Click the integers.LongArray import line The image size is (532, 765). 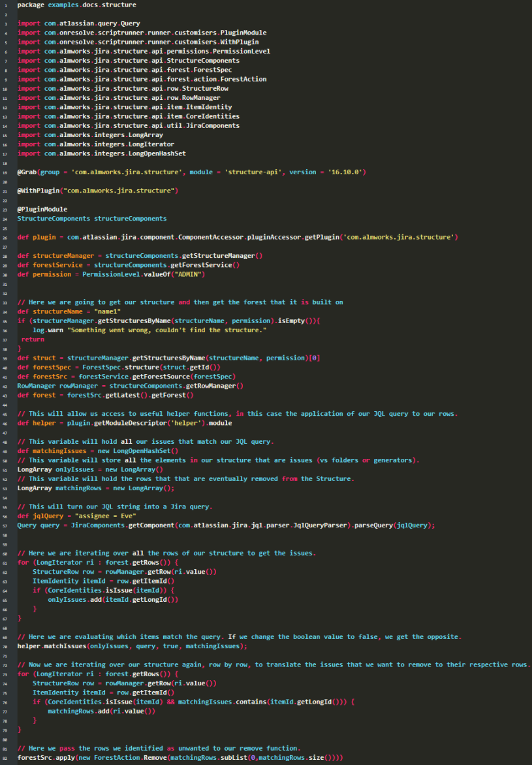pos(90,134)
